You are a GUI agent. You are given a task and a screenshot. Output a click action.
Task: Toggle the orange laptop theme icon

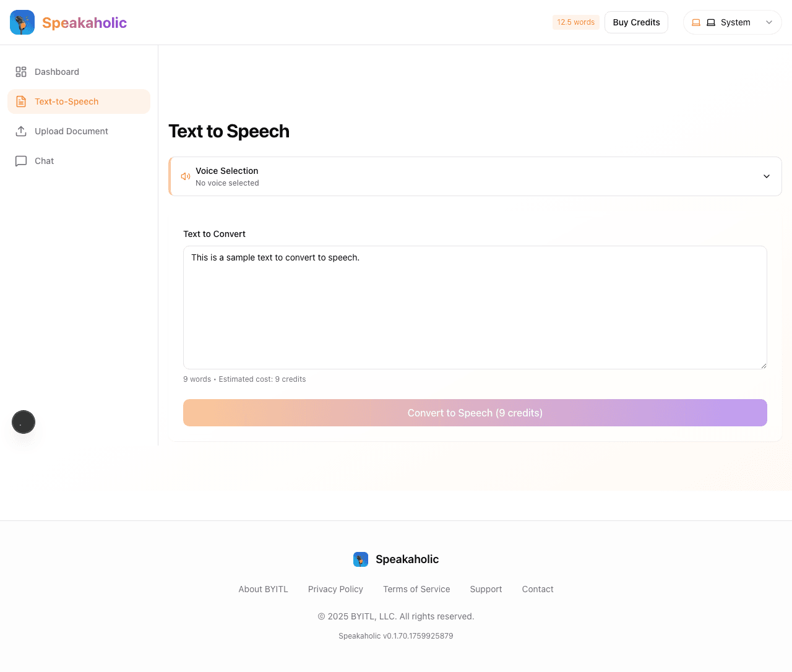click(695, 22)
